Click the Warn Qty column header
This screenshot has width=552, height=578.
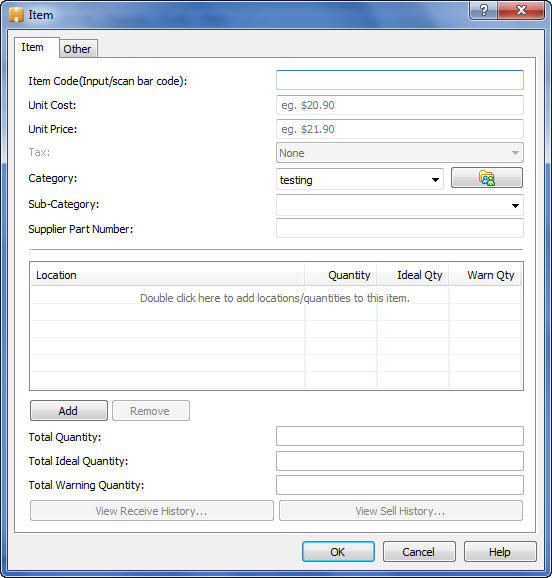coord(485,275)
